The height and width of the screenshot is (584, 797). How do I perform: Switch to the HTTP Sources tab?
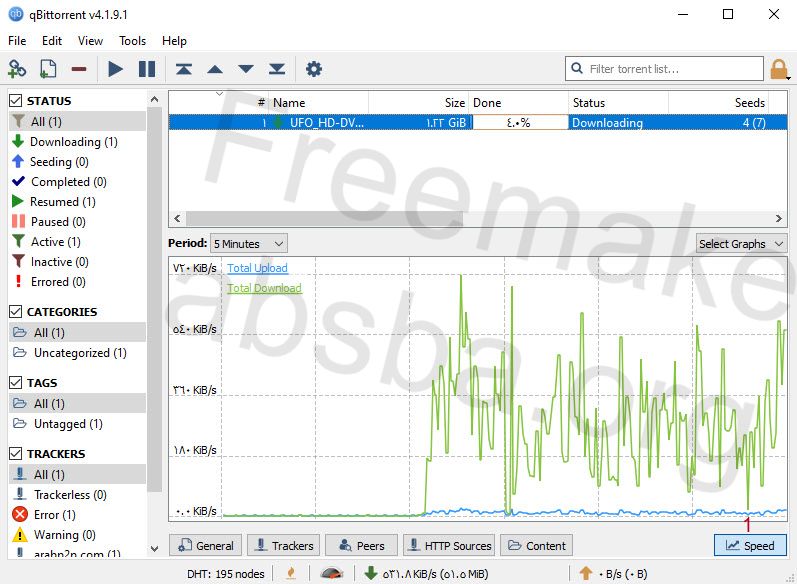[x=449, y=546]
